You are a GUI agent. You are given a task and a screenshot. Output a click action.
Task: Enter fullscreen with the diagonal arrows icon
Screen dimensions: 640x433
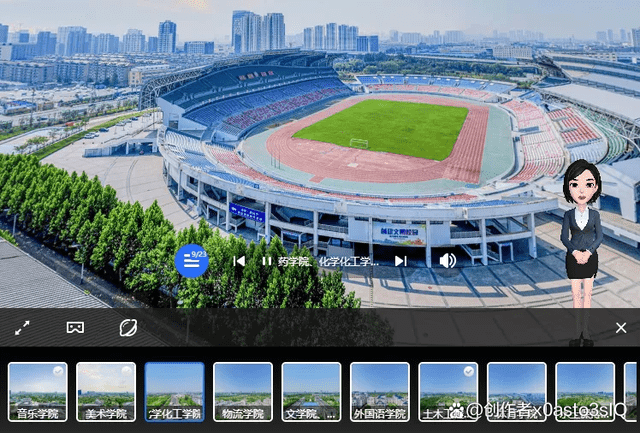pos(22,328)
